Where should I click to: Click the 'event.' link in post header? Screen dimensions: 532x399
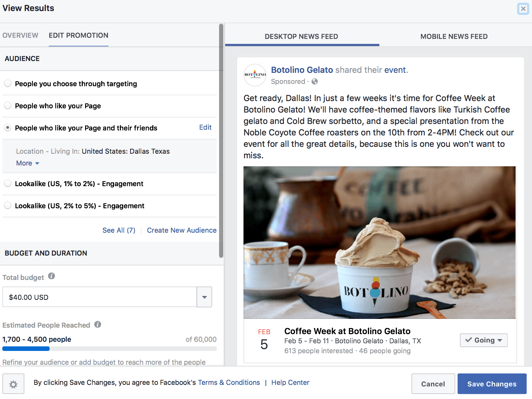396,70
